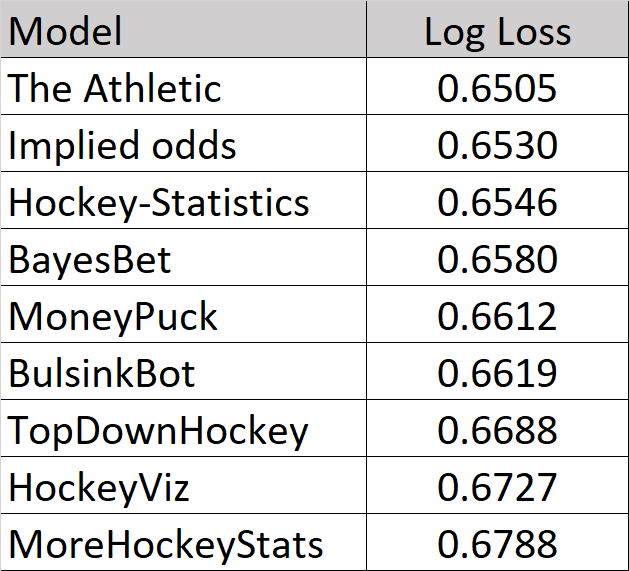This screenshot has width=629, height=571.
Task: Select the MoneyPuck model cell
Action: coord(185,316)
